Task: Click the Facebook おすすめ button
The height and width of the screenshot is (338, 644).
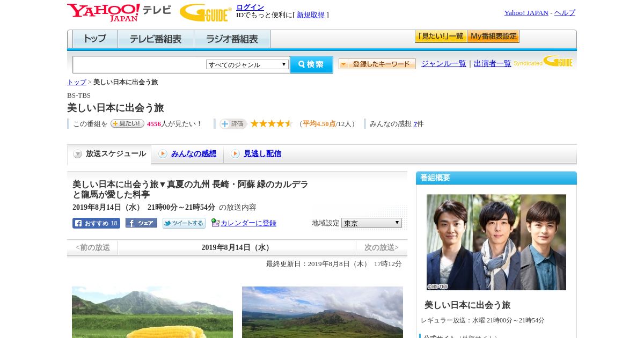Action: coord(96,223)
